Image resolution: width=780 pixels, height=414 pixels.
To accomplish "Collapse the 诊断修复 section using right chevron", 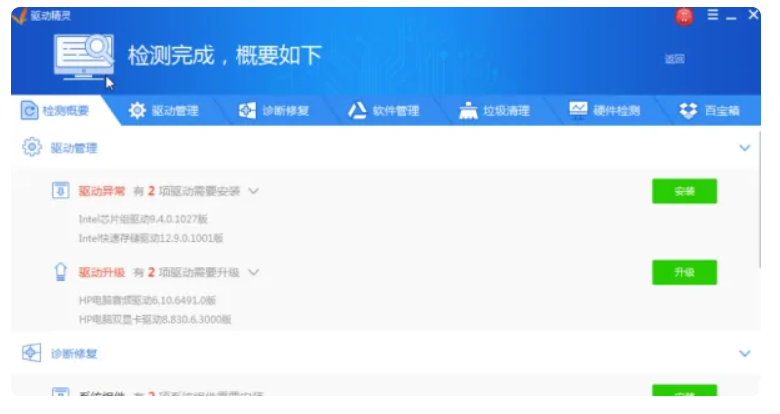I will (744, 353).
